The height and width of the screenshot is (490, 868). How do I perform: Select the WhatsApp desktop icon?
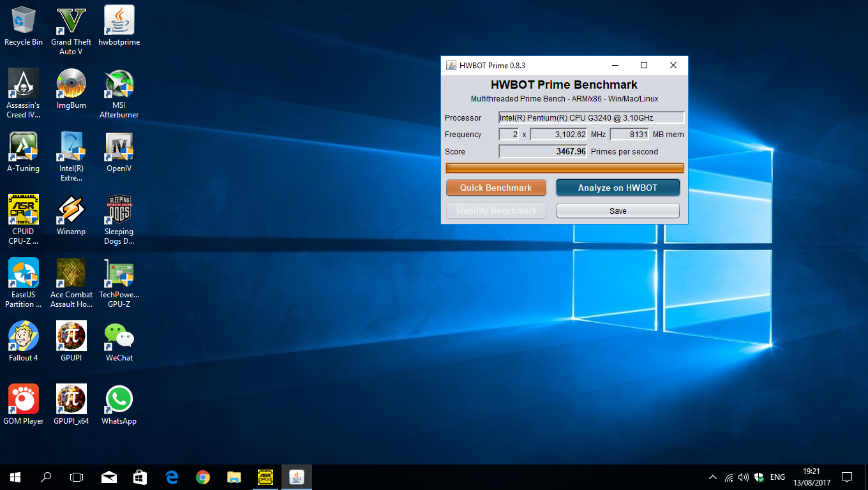pos(119,405)
